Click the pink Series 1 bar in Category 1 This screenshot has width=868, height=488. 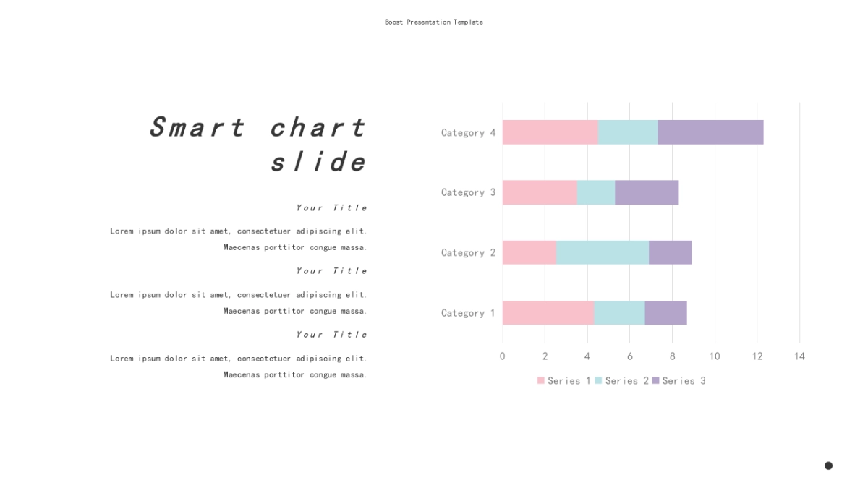[x=548, y=312]
